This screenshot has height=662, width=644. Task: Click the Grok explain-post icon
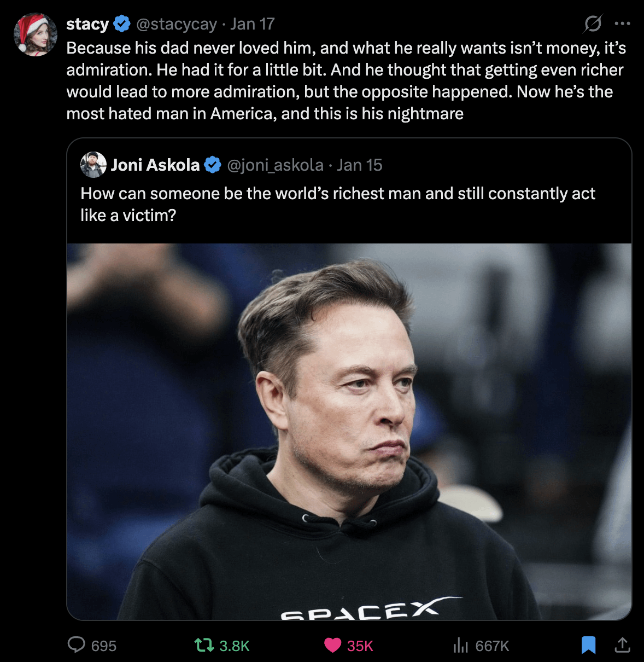pyautogui.click(x=593, y=24)
